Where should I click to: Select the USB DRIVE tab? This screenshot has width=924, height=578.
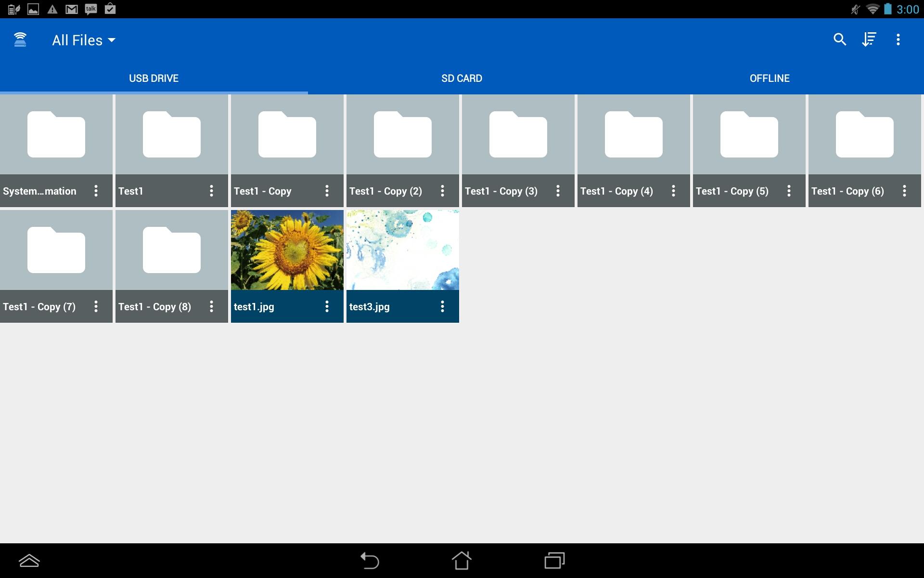click(x=154, y=78)
